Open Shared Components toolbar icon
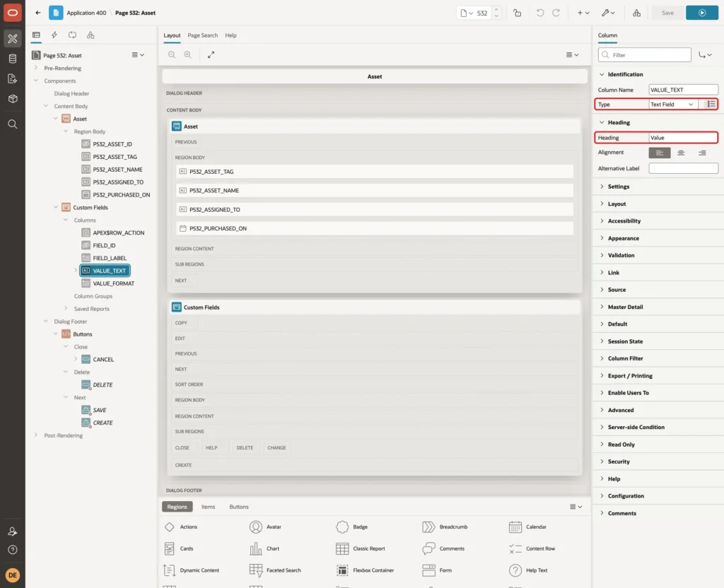Image resolution: width=724 pixels, height=588 pixels. tap(637, 13)
